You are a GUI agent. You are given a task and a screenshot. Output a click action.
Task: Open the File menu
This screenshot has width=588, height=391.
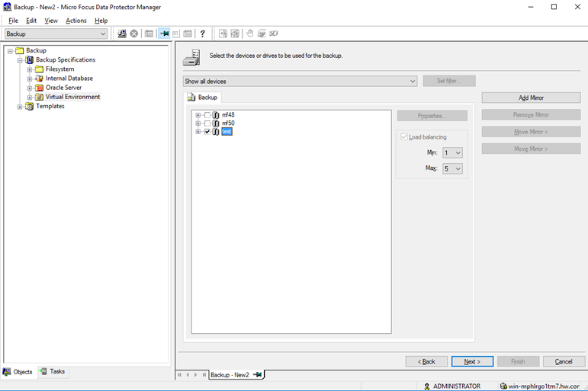coord(13,21)
